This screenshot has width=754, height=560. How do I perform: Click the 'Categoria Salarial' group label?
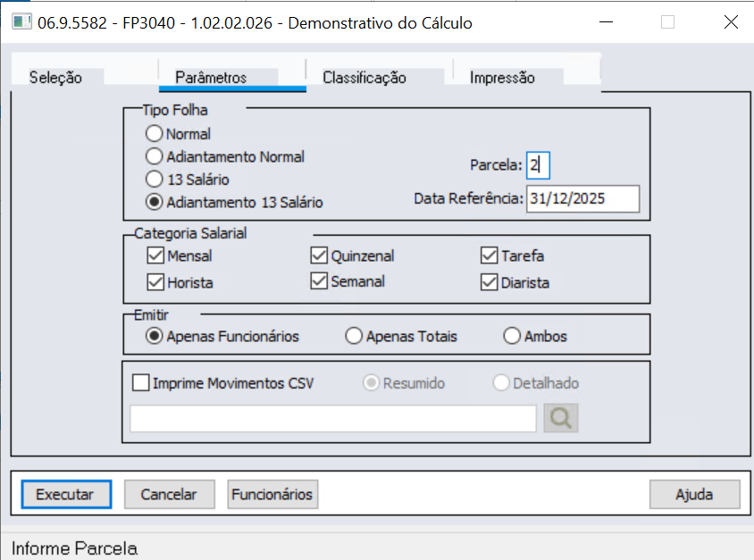(x=190, y=234)
